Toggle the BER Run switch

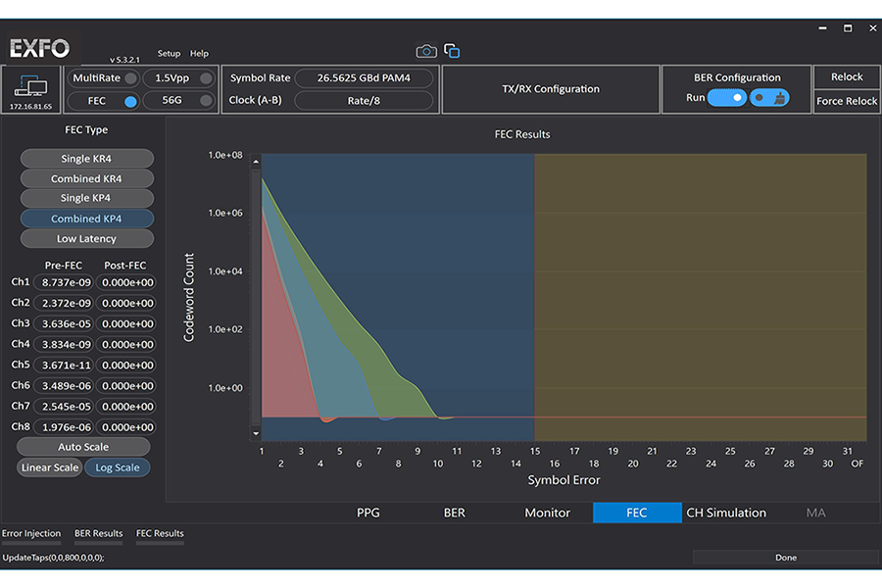[726, 98]
